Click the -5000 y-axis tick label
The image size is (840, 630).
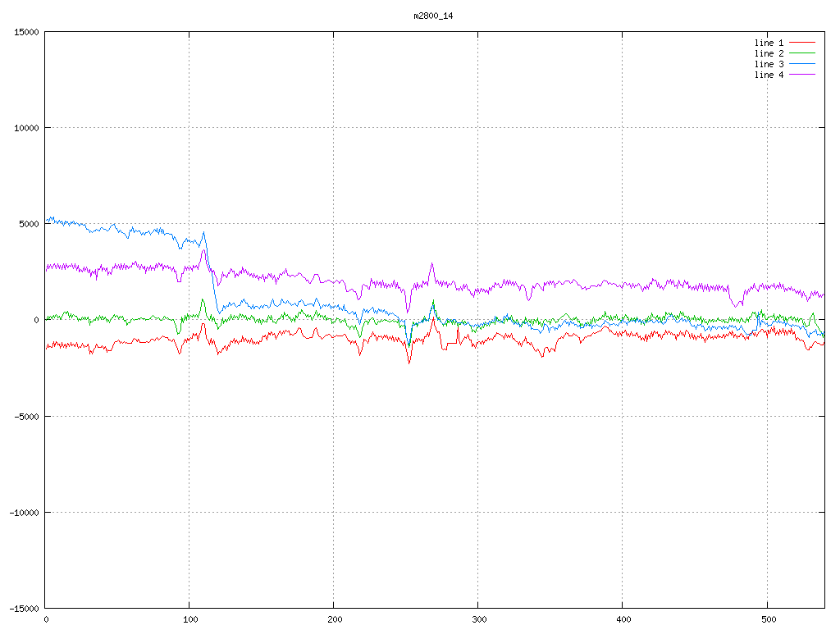[x=26, y=416]
